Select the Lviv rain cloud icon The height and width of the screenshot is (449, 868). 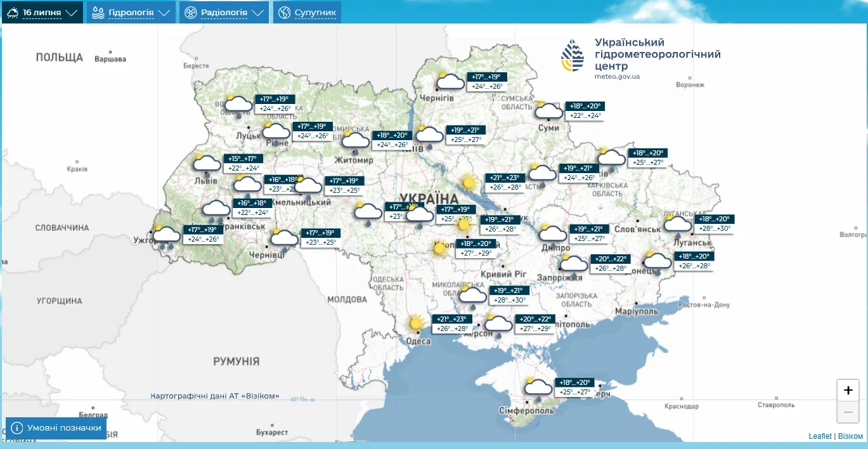(x=207, y=164)
